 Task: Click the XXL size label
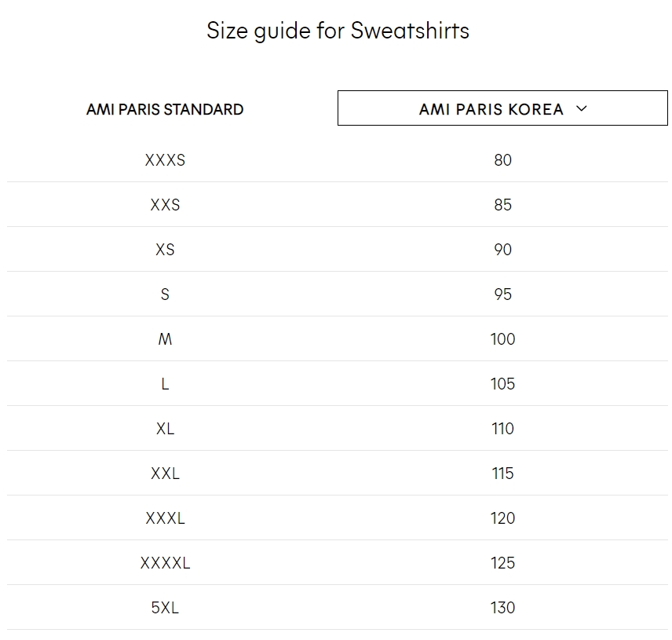click(165, 474)
